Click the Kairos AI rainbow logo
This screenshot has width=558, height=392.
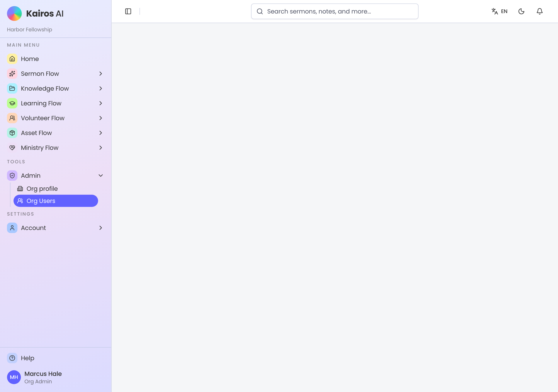pyautogui.click(x=14, y=14)
